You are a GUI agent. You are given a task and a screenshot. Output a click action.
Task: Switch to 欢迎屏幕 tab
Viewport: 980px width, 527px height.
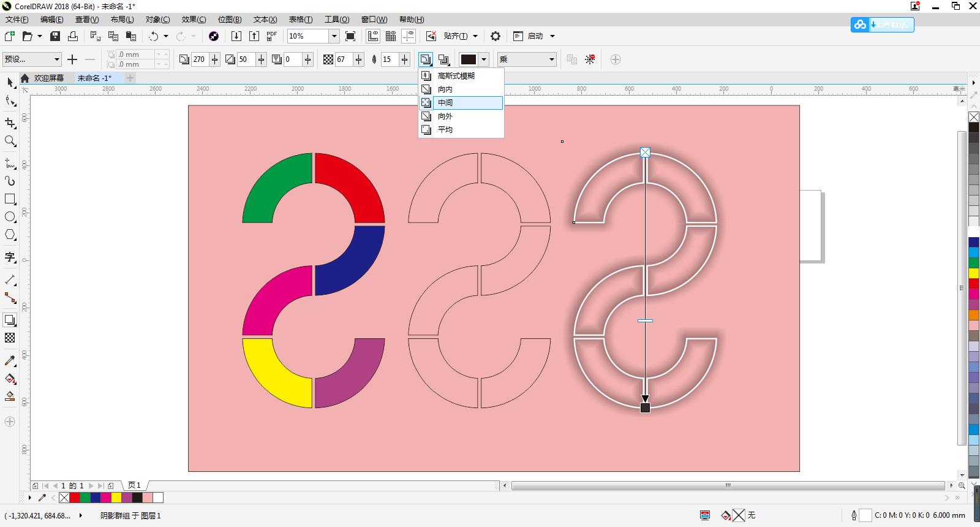click(48, 78)
